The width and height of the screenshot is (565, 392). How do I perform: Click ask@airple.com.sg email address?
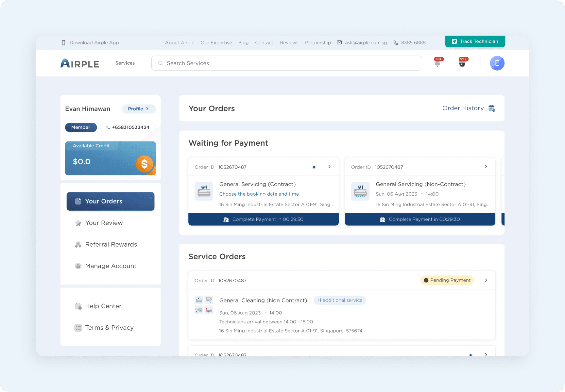(x=366, y=43)
